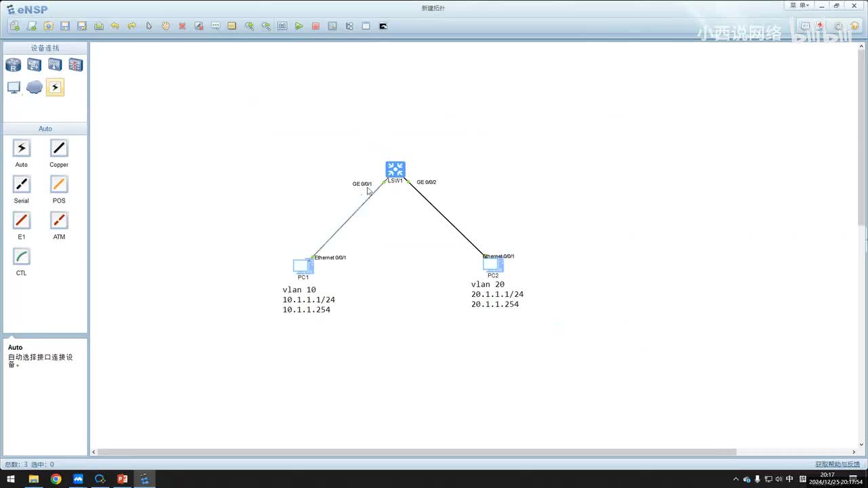This screenshot has height=488, width=868.
Task: Select the cloud device category icon
Action: 34,87
